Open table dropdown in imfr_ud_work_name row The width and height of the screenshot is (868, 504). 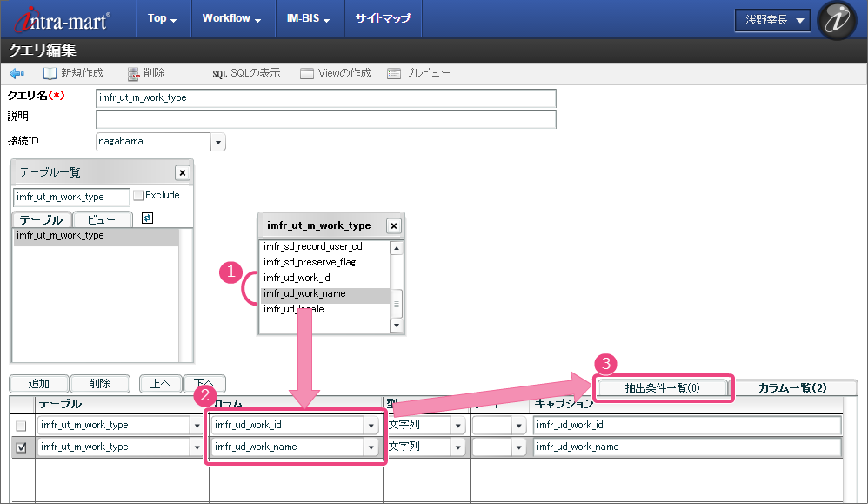coord(197,447)
